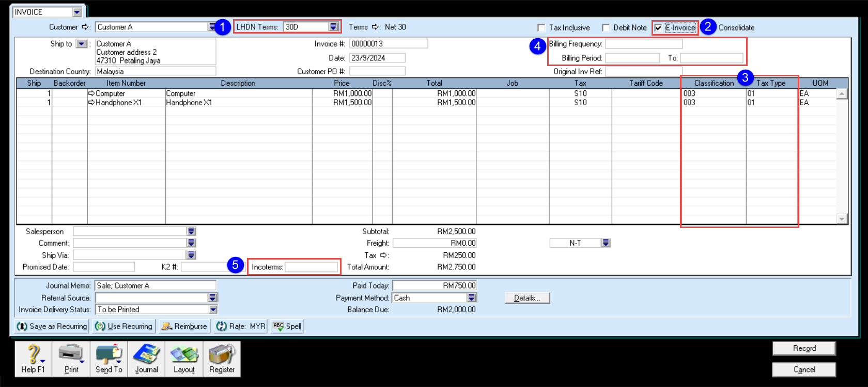
Task: Click the Classification column header
Action: [714, 83]
